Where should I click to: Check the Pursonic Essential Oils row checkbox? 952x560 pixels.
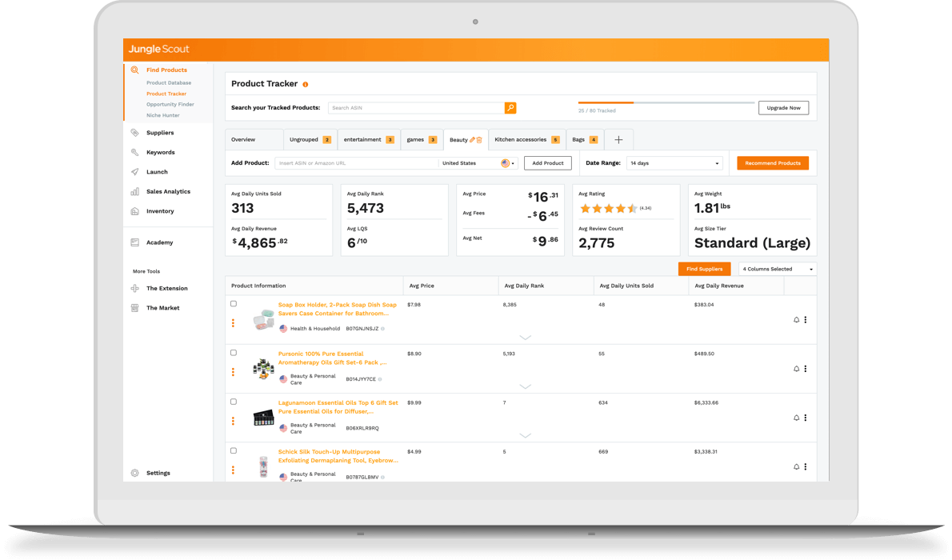pyautogui.click(x=234, y=353)
